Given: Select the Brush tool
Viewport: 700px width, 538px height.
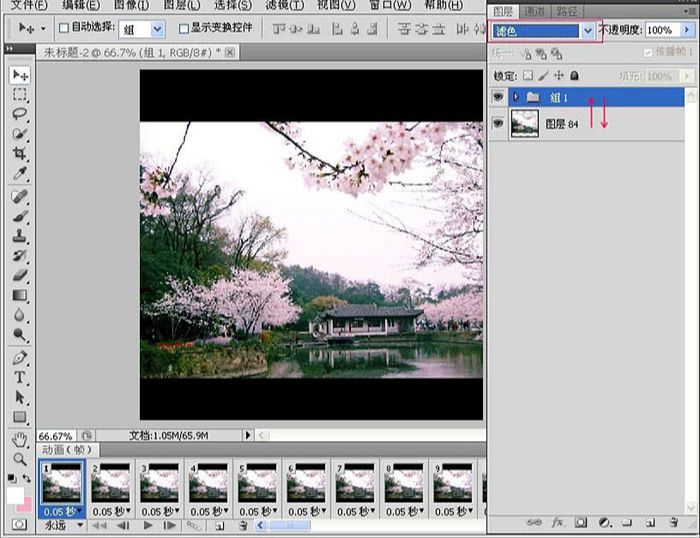Looking at the screenshot, I should (20, 217).
